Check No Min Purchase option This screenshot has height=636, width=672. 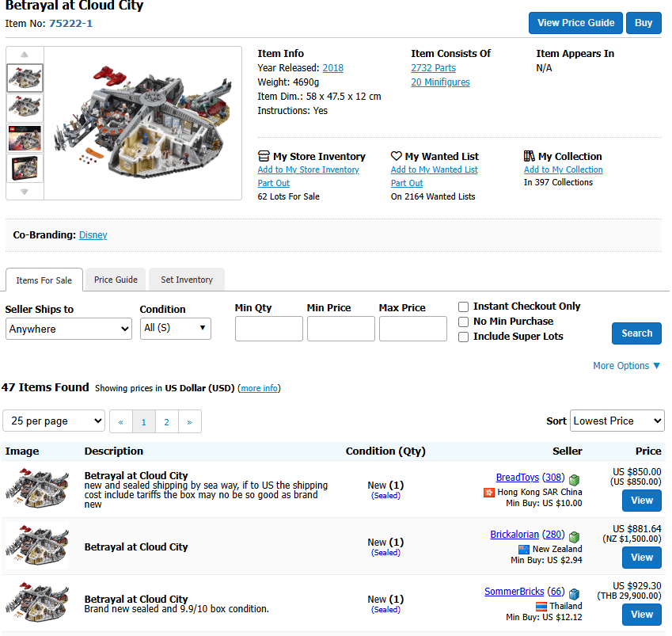tap(463, 322)
